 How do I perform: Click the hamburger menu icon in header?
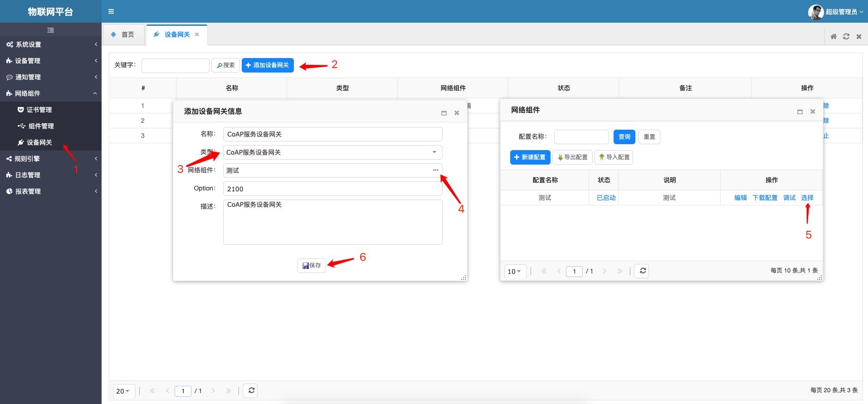click(111, 11)
